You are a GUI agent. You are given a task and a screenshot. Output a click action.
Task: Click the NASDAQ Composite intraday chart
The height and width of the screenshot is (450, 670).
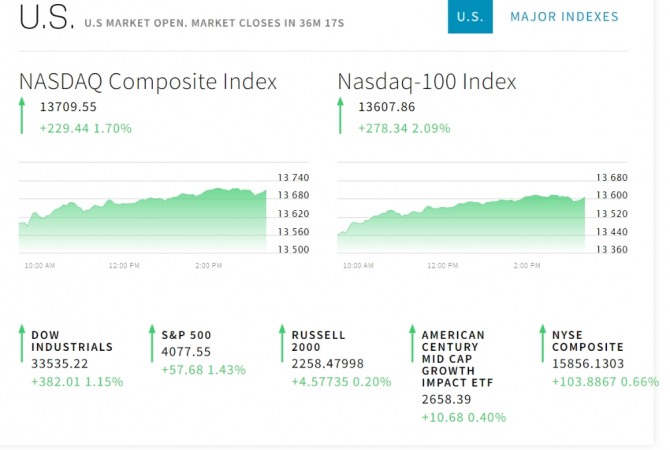coord(142,212)
